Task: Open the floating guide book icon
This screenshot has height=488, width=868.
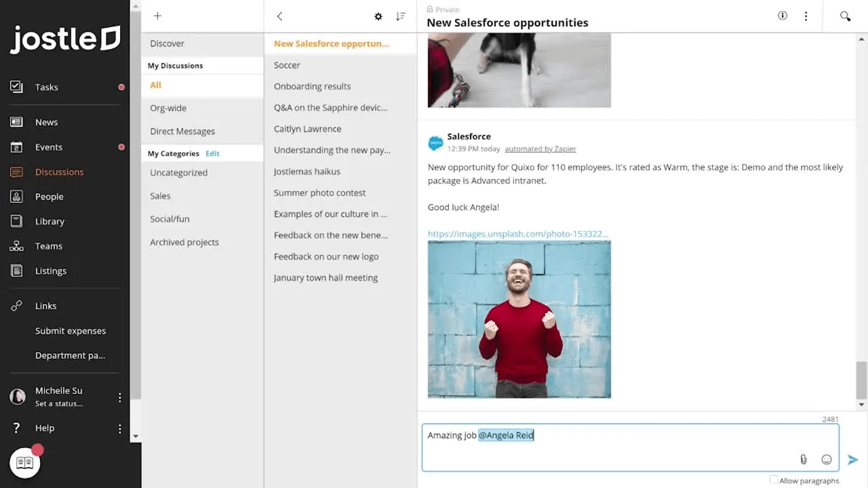Action: click(x=25, y=463)
